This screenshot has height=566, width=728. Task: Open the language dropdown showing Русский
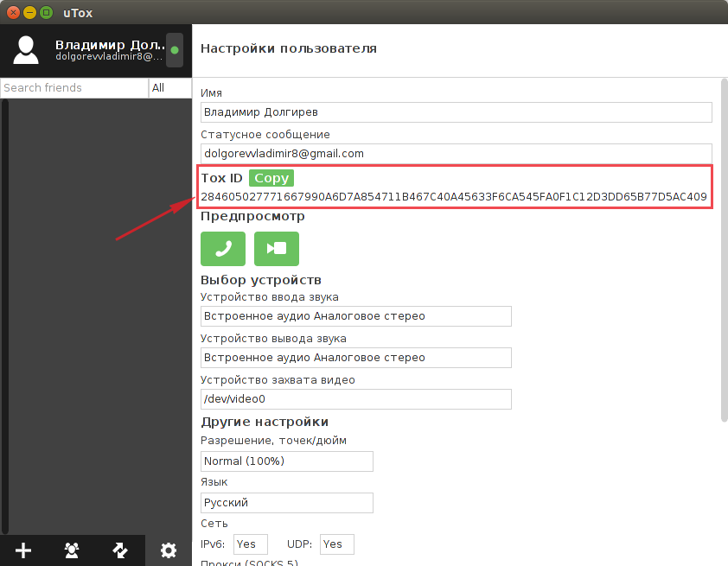(287, 503)
